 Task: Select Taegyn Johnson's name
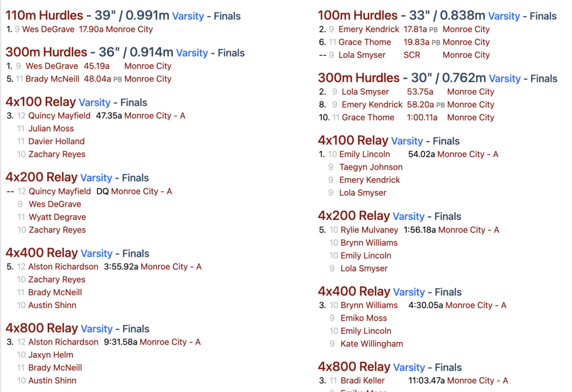coord(371,167)
